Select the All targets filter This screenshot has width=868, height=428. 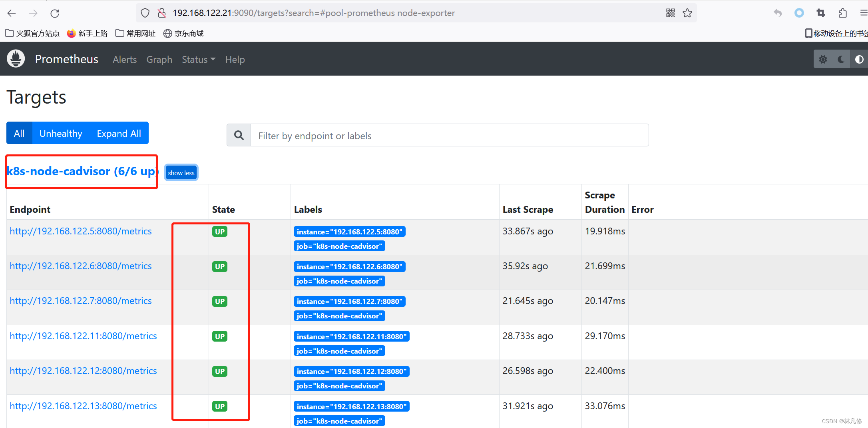(x=19, y=133)
